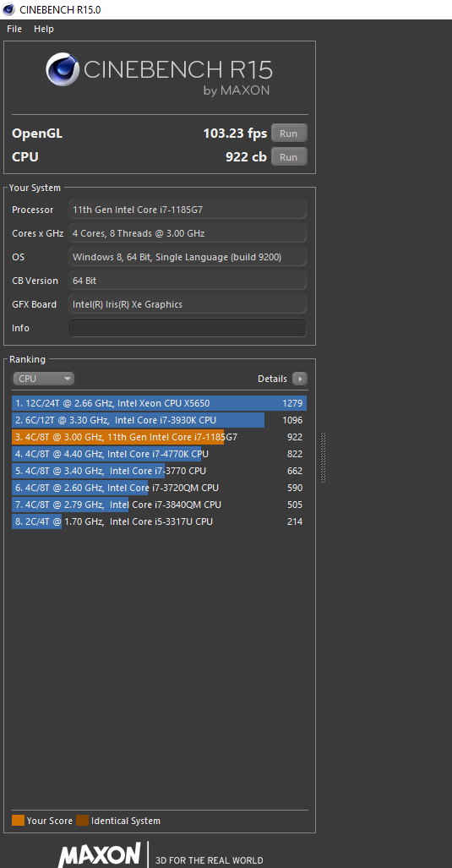Run the OpenGL benchmark
The width and height of the screenshot is (452, 868).
289,134
